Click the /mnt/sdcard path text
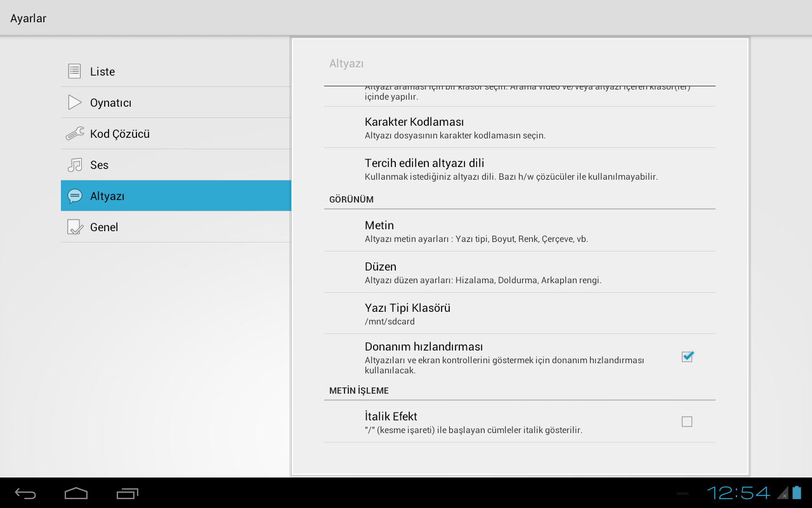812x508 pixels. coord(390,321)
